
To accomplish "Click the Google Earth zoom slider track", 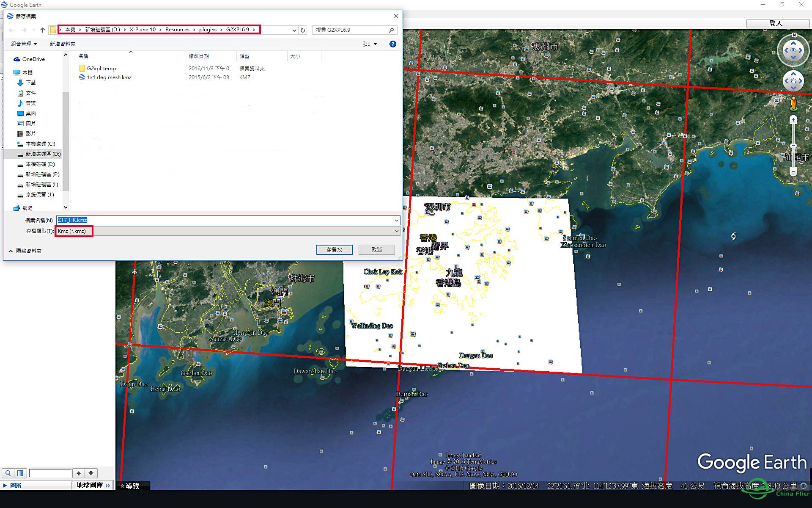I will (x=793, y=146).
